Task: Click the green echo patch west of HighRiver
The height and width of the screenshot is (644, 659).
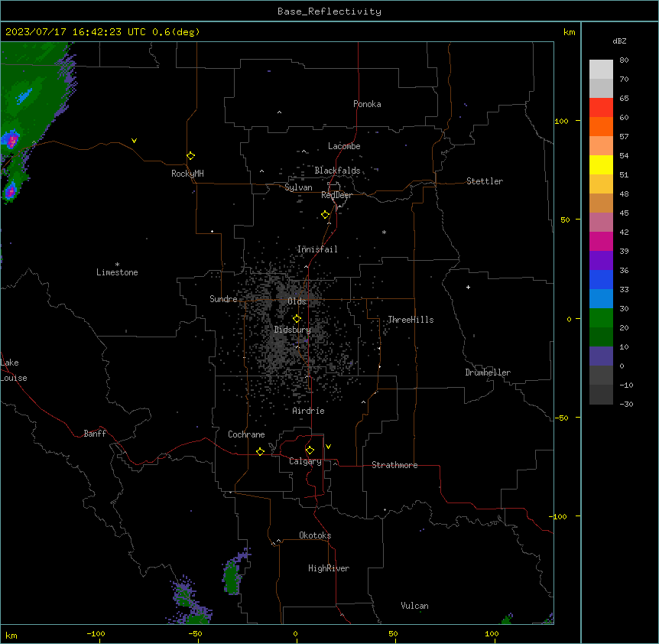Action: tap(232, 577)
